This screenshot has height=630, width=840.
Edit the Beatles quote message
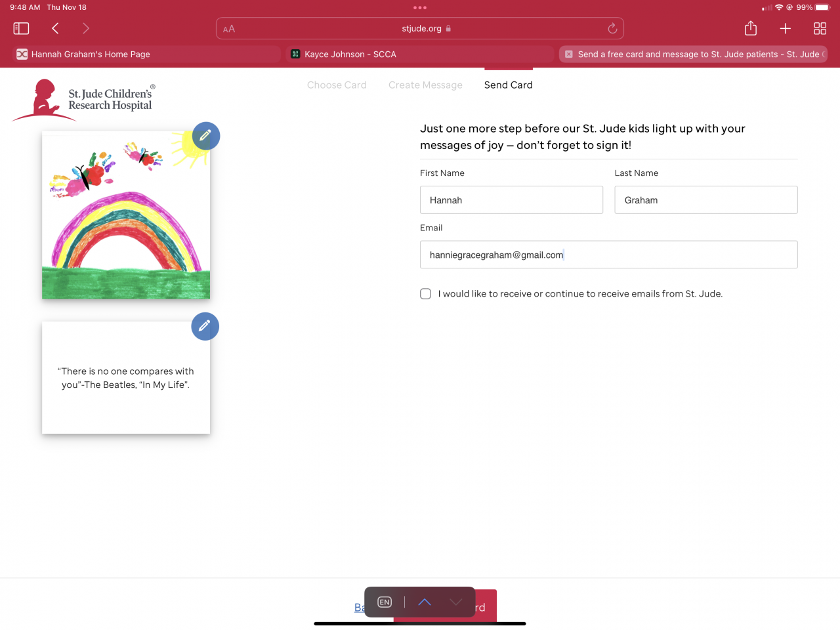(205, 326)
